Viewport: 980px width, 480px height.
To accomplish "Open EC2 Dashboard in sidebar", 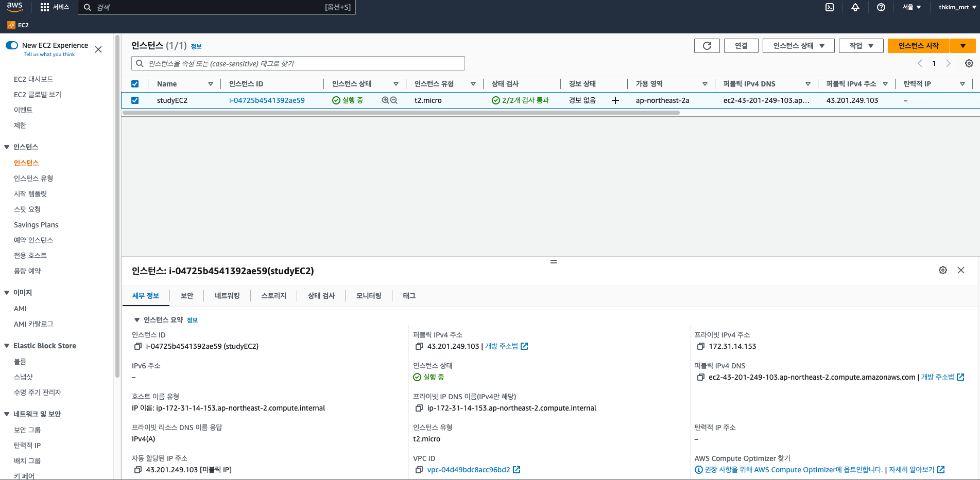I will click(33, 79).
